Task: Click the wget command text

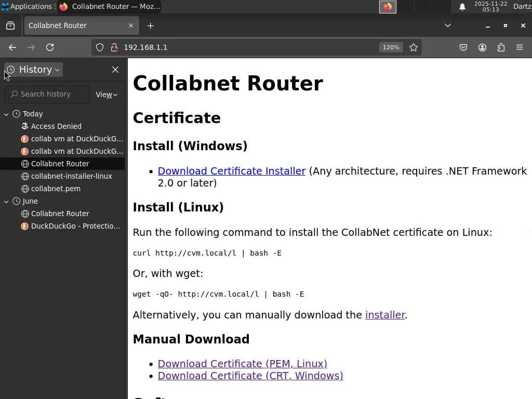Action: (218, 294)
